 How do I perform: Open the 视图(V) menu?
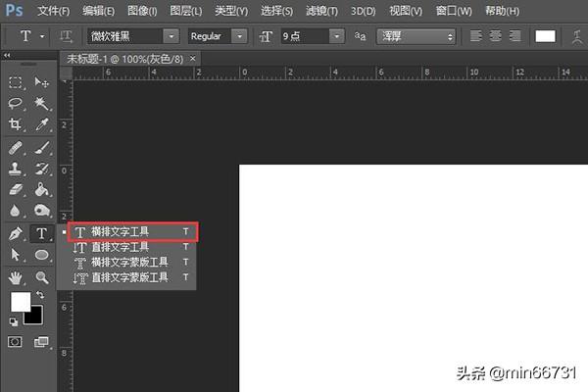(x=406, y=11)
